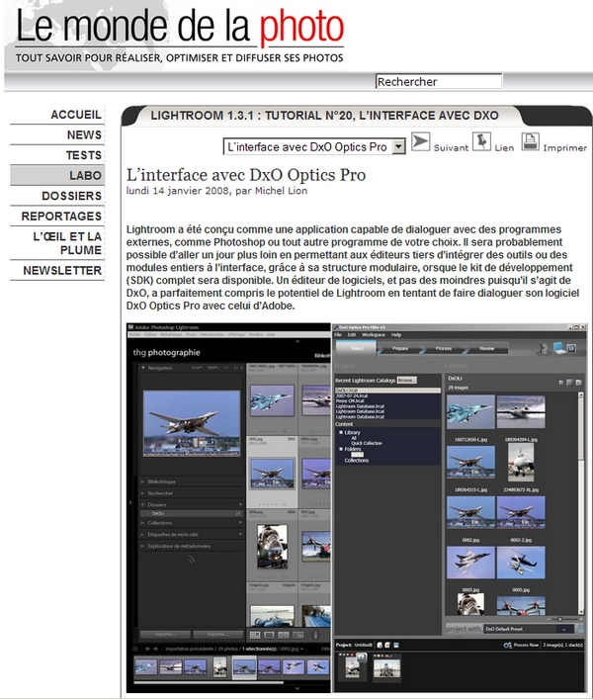Open the Workspace menu in DxO Optics Pro
The width and height of the screenshot is (593, 700).
pos(374,335)
